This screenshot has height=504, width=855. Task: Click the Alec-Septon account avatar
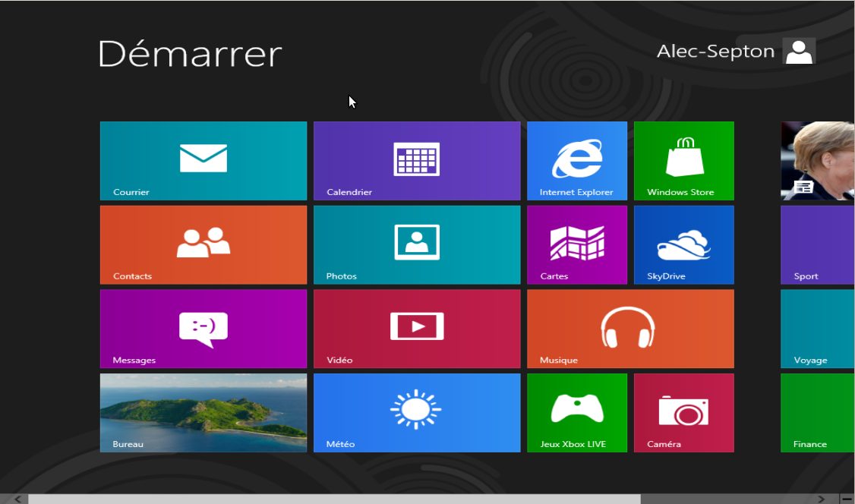click(798, 51)
